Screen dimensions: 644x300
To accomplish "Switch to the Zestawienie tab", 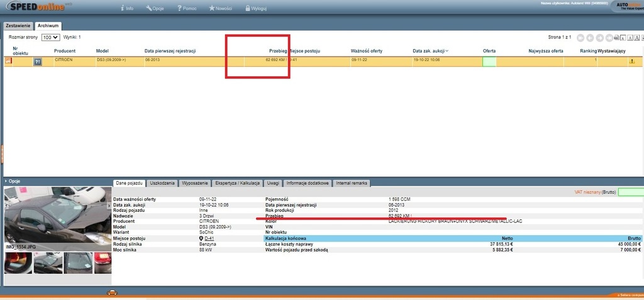I will [x=18, y=26].
